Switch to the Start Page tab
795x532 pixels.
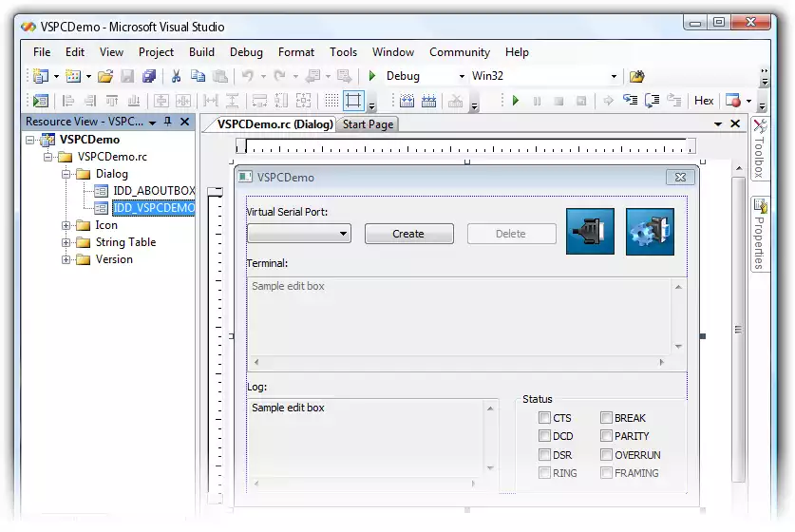pyautogui.click(x=368, y=124)
